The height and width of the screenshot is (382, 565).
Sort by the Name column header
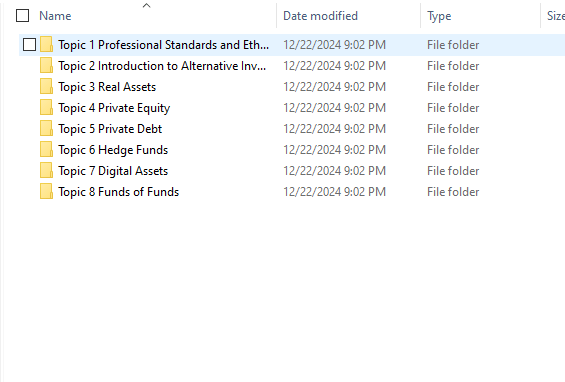(x=55, y=16)
